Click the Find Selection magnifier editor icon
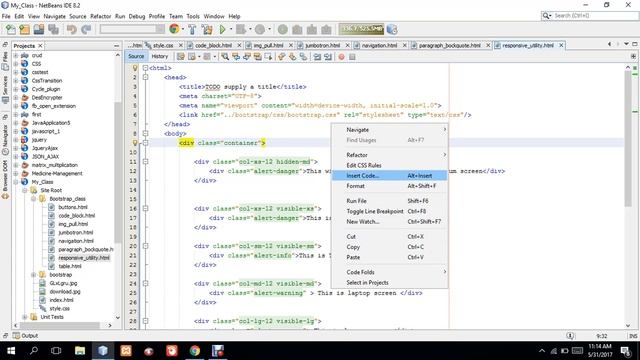 (x=225, y=57)
